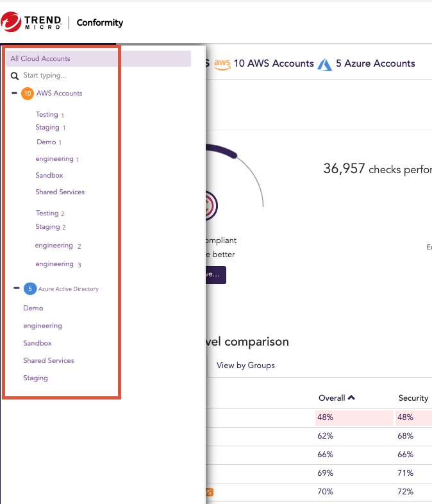Image resolution: width=432 pixels, height=504 pixels.
Task: Click the search magnifier icon
Action: pos(15,76)
